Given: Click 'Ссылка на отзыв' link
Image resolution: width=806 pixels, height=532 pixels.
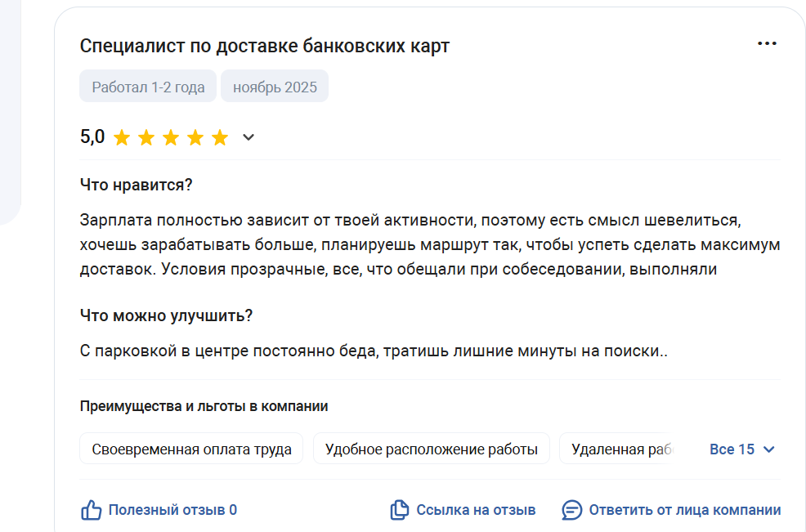Looking at the screenshot, I should (476, 510).
